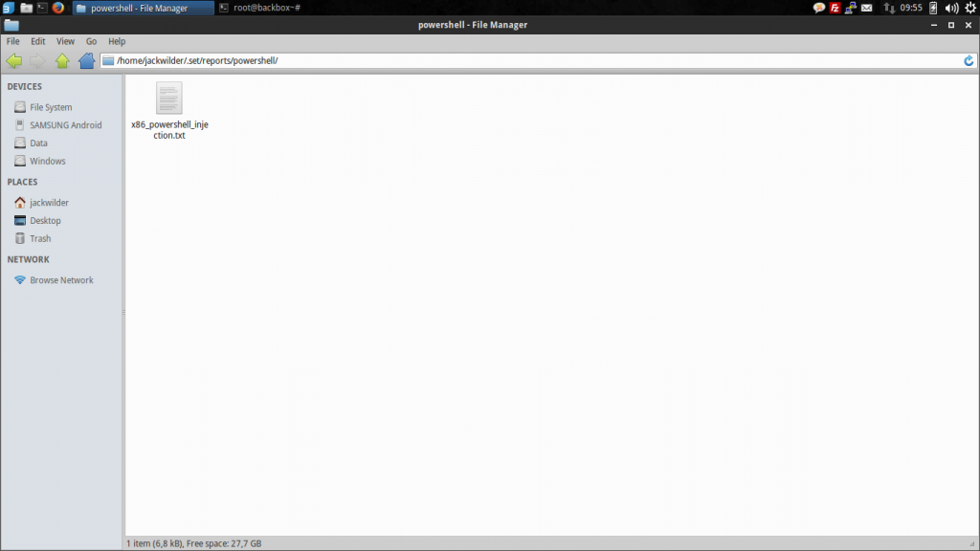Click the folder icon in the path bar
This screenshot has width=980, height=551.
click(108, 60)
